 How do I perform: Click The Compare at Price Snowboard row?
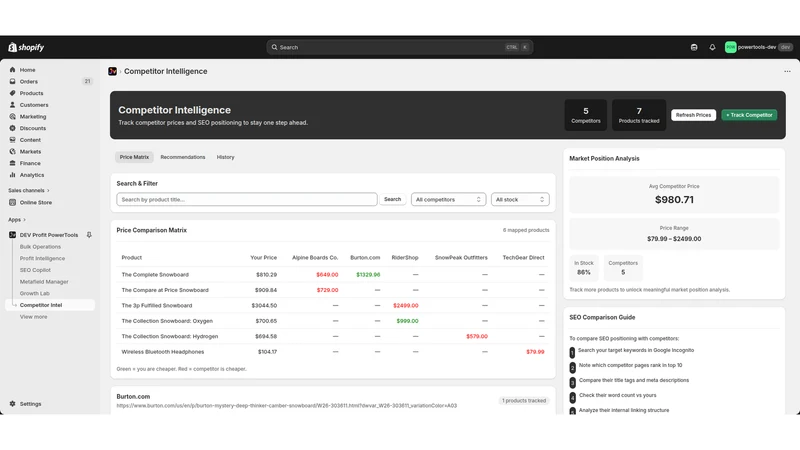click(333, 290)
